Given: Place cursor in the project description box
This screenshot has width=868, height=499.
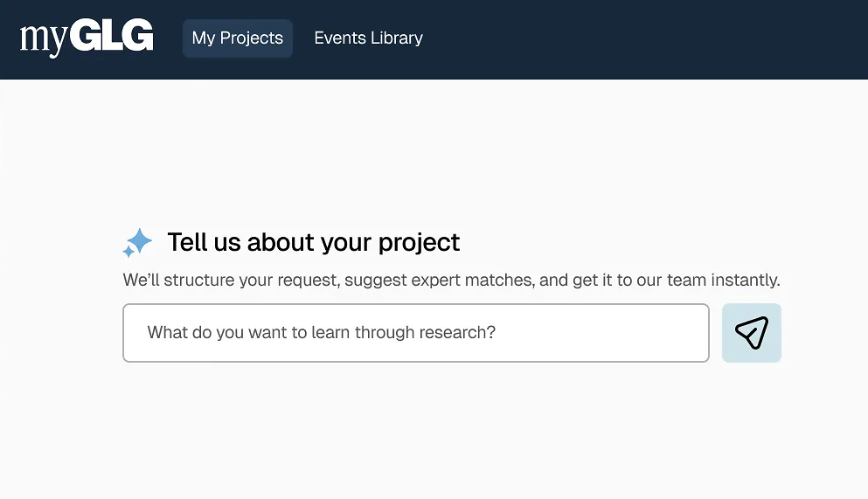Looking at the screenshot, I should (x=416, y=333).
